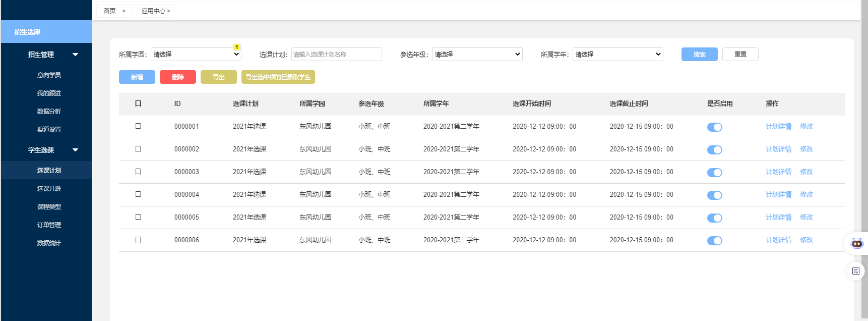Open 数据统计 in sidebar
Screen dimensions: 868x321
pos(49,243)
